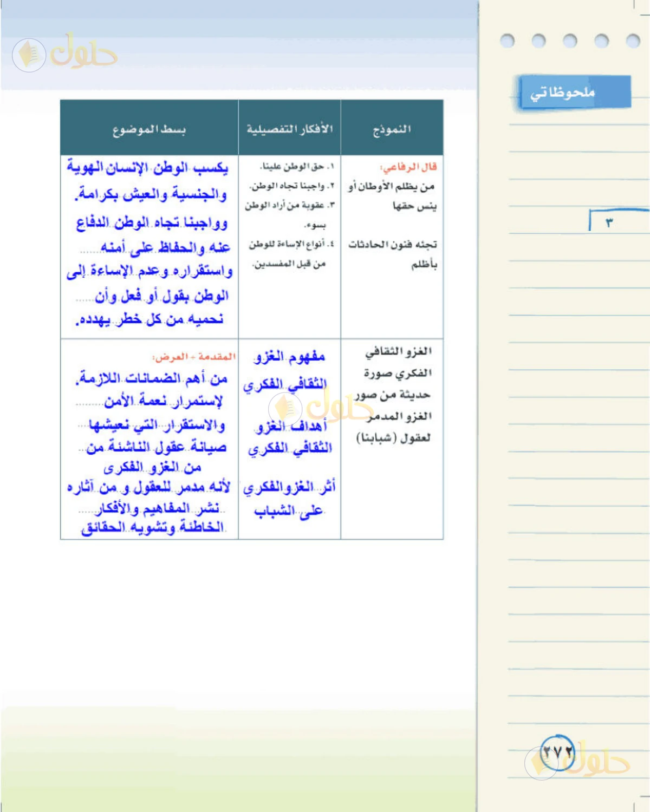This screenshot has height=812, width=650.
Task: Click the number '٣' in the margin box
Action: [x=609, y=222]
